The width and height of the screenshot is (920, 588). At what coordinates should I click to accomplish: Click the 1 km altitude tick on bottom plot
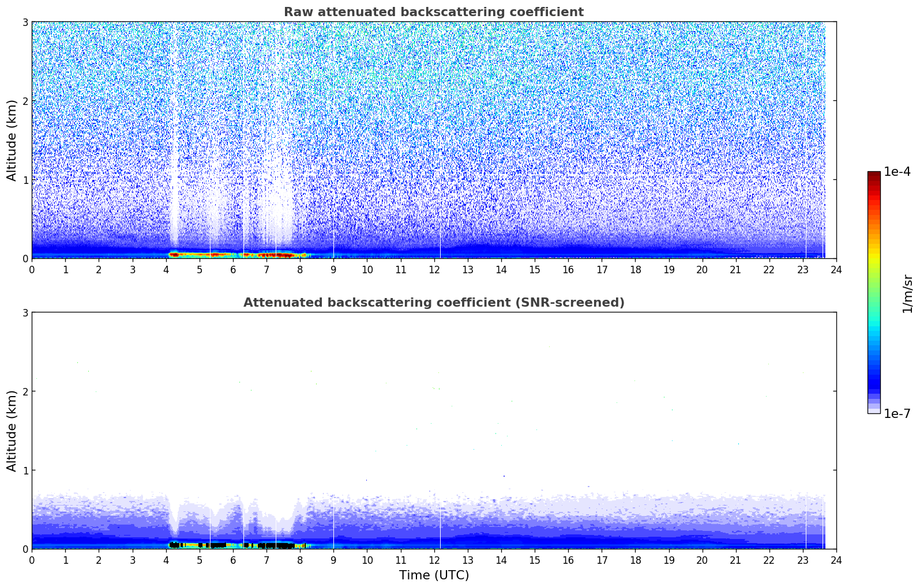click(x=25, y=470)
